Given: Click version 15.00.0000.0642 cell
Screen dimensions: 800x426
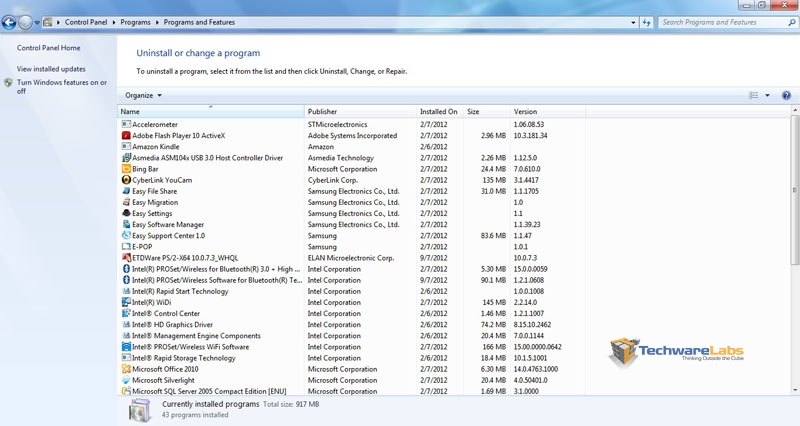Looking at the screenshot, I should coord(537,347).
